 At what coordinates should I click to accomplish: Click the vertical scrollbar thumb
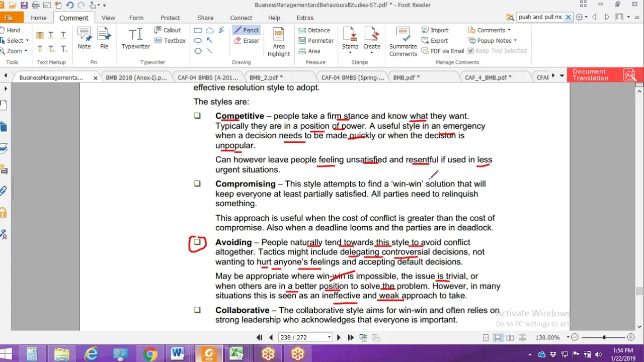pyautogui.click(x=639, y=291)
